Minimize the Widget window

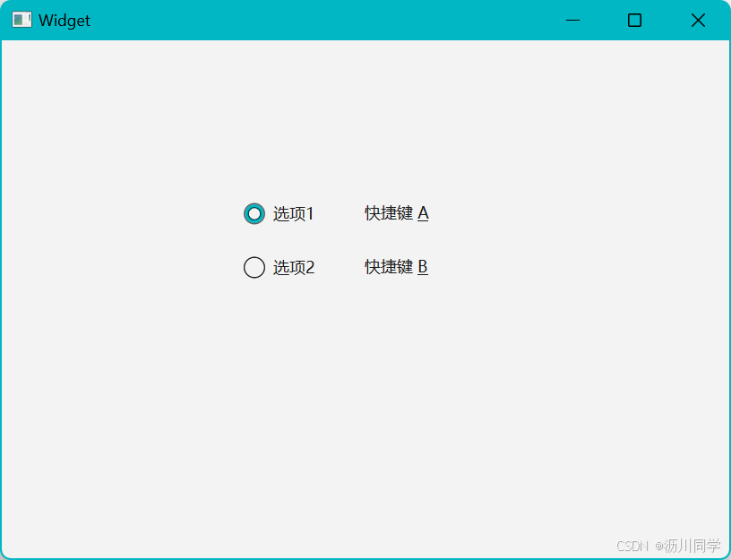coord(572,20)
